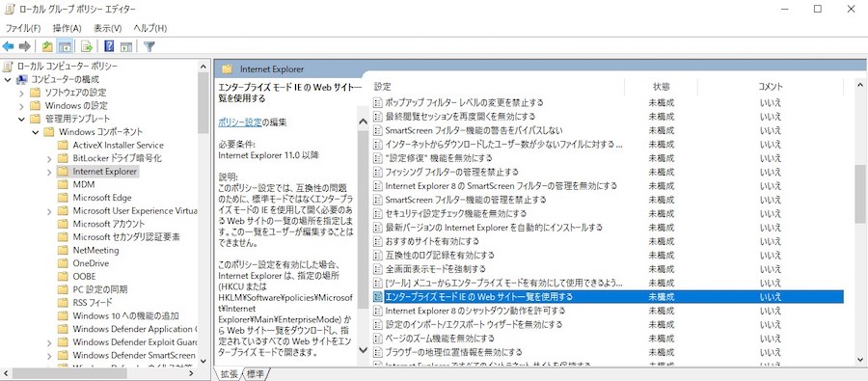Click the Forward arrow toolbar icon
The image size is (868, 381).
click(x=24, y=46)
